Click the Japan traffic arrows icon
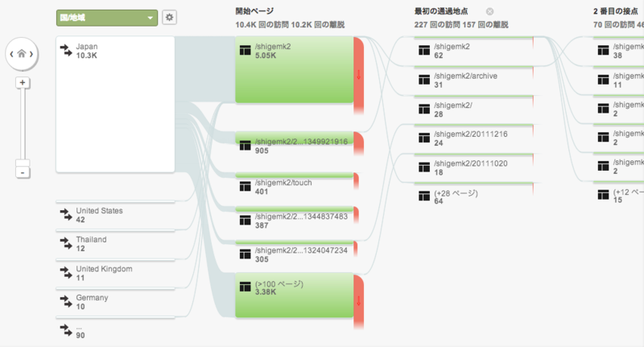The height and width of the screenshot is (347, 644). click(66, 50)
